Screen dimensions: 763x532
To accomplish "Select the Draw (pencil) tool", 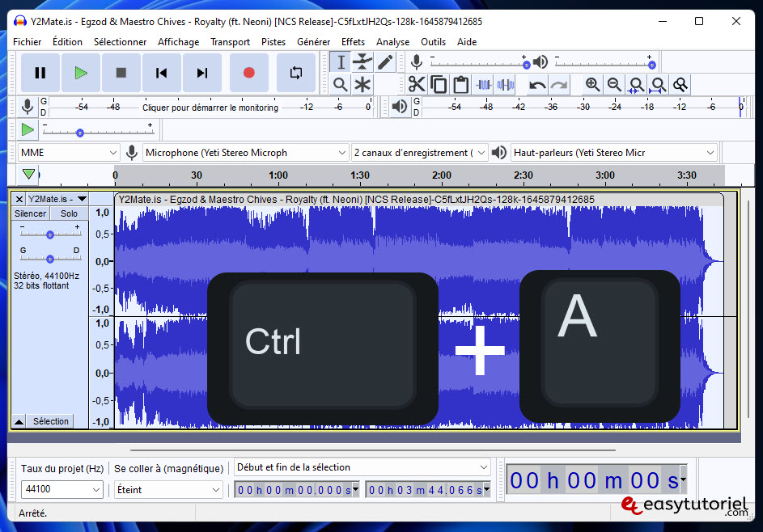I will pos(385,62).
